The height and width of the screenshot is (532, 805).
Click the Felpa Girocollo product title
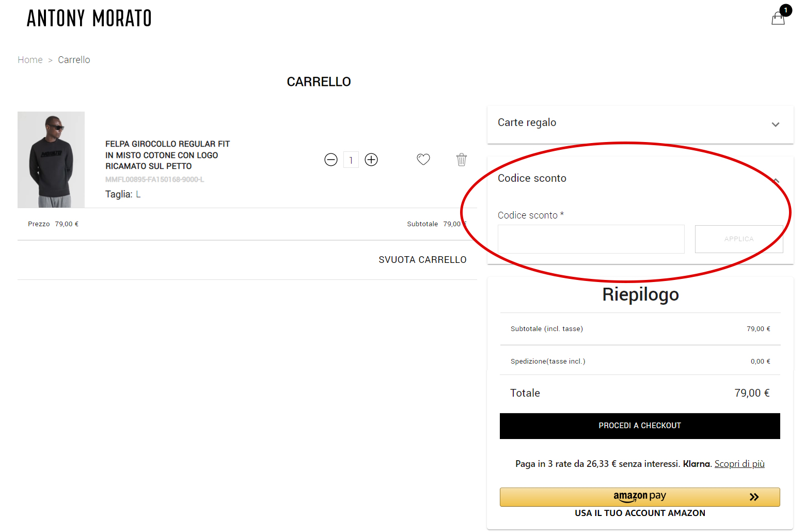[x=167, y=155]
